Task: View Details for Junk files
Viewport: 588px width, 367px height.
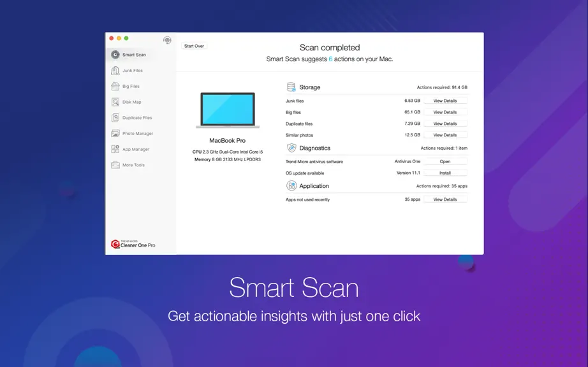Action: point(445,101)
